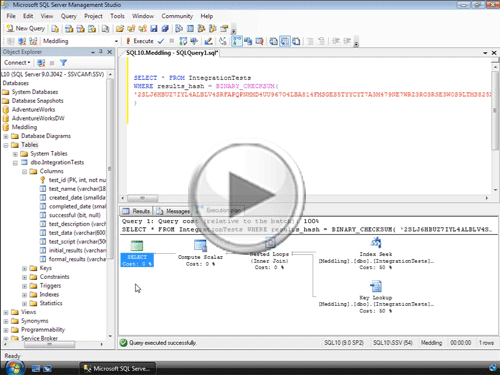Open the Query menu
The image size is (500, 375).
pyautogui.click(x=68, y=16)
